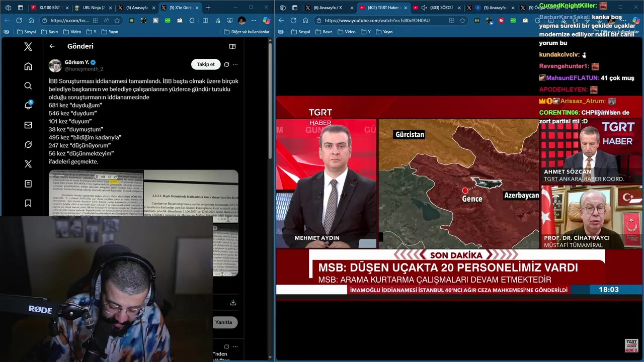
Task: Open Copilot icon in left browser toolbar
Action: [267, 21]
